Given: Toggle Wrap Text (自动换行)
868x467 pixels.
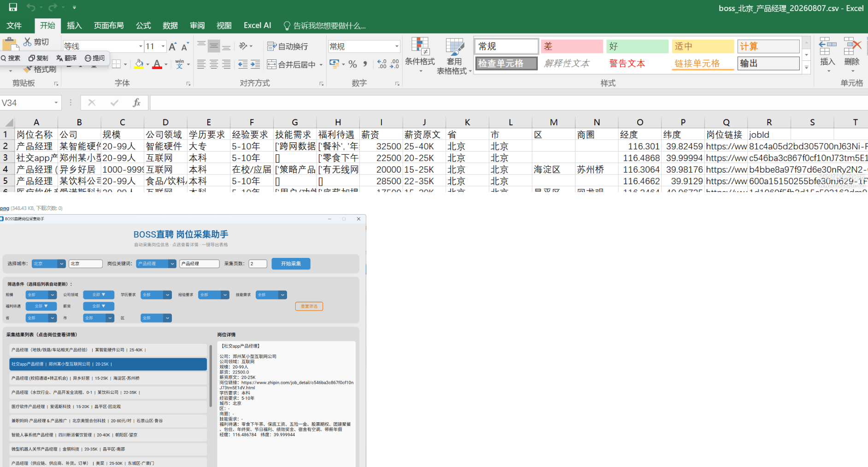Looking at the screenshot, I should pos(288,47).
